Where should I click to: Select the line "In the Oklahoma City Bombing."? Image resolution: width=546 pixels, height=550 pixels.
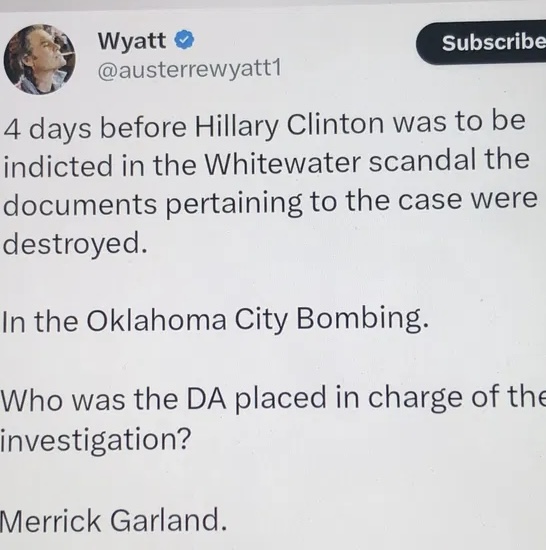[215, 319]
